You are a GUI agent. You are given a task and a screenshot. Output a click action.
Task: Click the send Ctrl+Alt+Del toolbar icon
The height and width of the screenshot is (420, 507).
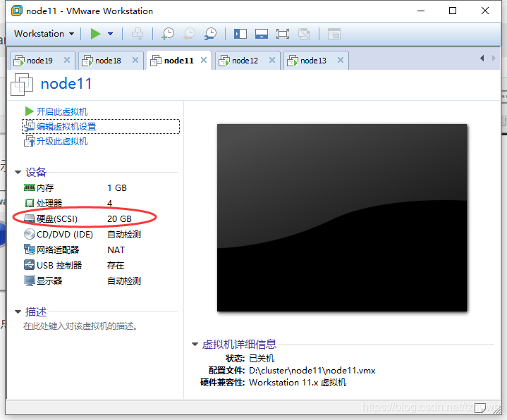(138, 34)
